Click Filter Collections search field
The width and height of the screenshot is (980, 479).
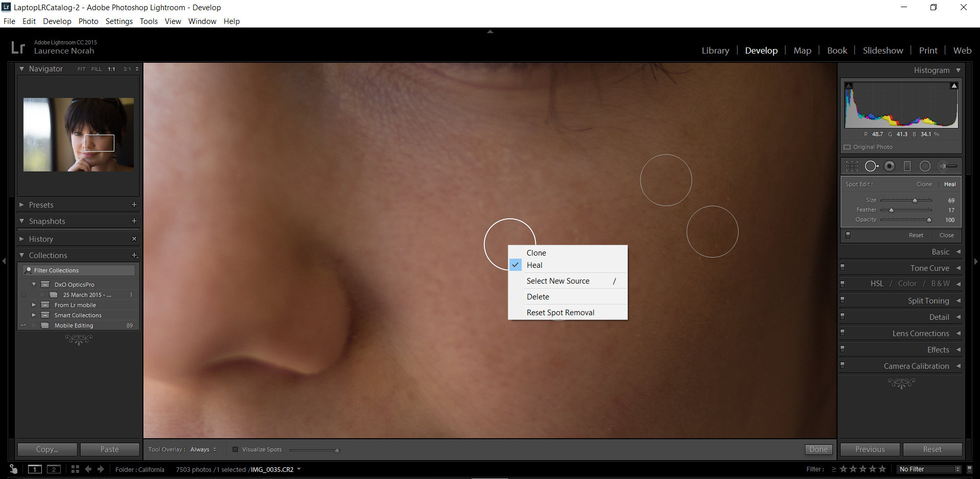click(79, 270)
